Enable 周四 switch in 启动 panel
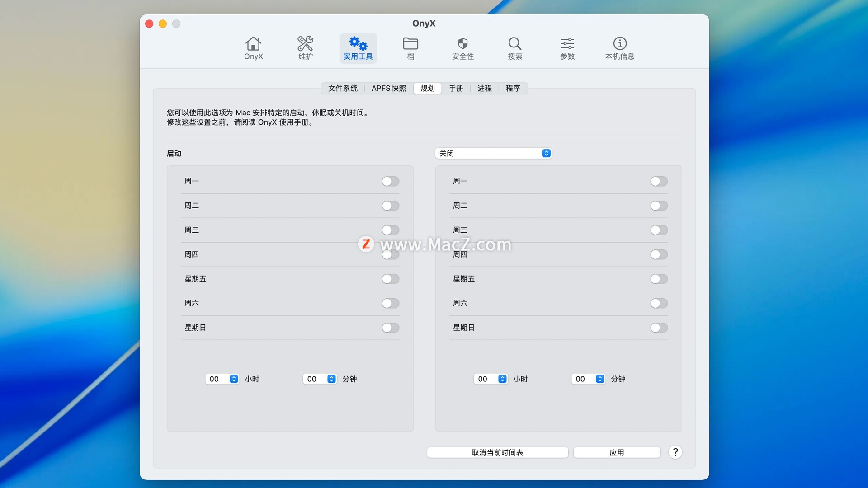 click(391, 254)
